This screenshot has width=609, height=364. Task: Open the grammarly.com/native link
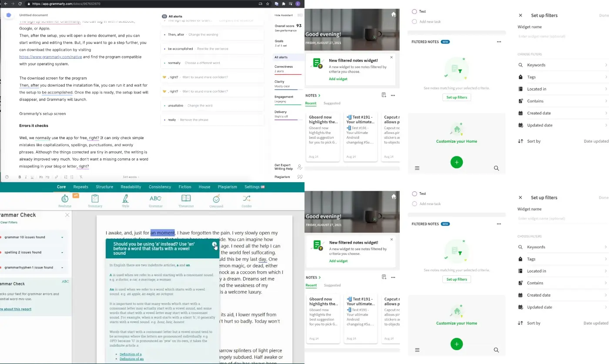50,57
